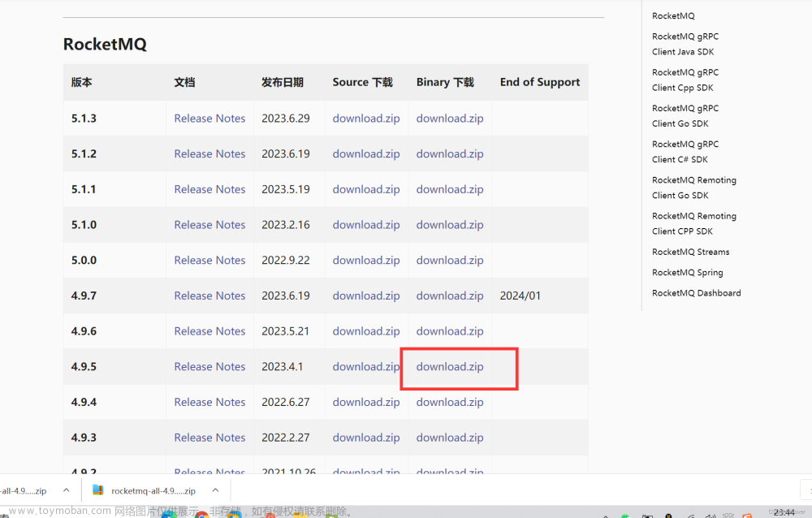The image size is (812, 518).
Task: Download binary zip for version 5.1.3
Action: 450,118
